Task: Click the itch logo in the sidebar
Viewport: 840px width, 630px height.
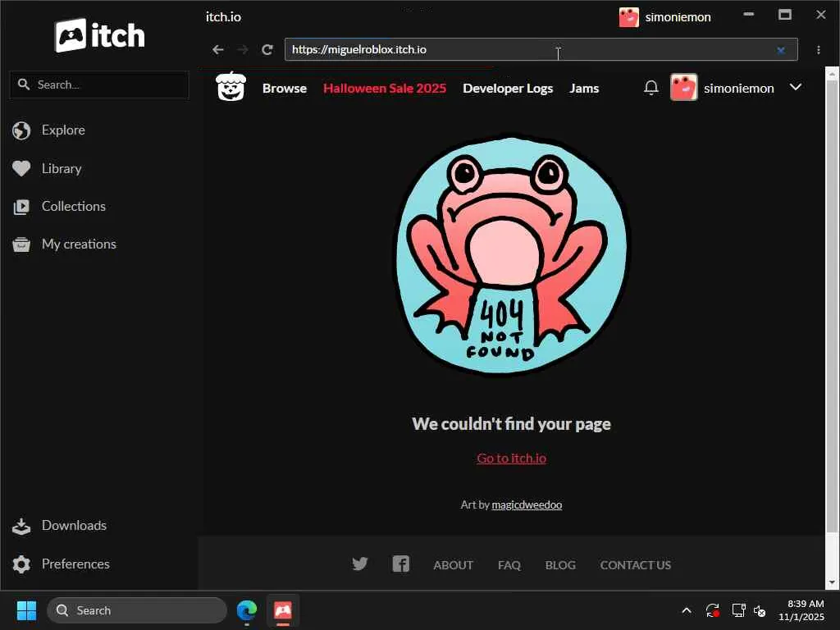Action: pos(99,35)
